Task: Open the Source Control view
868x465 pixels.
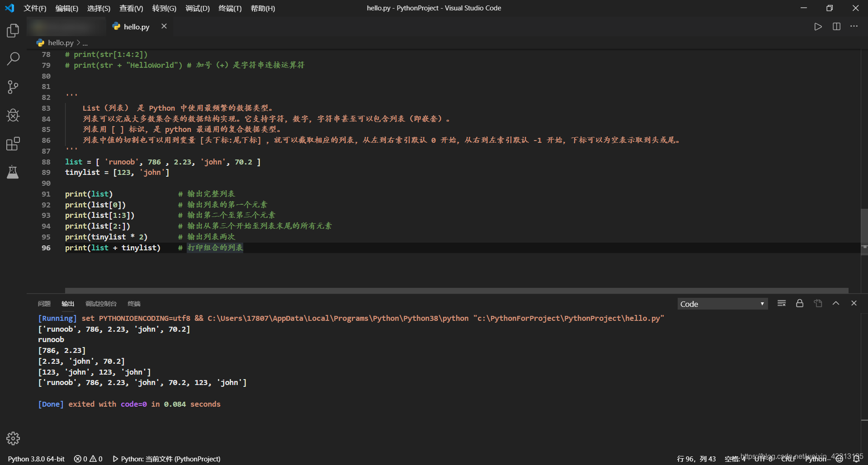Action: (13, 87)
